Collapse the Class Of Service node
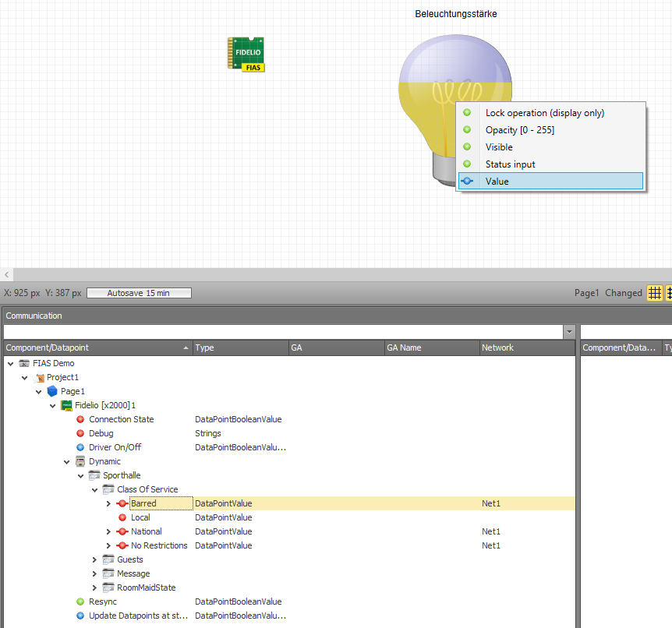 [x=94, y=489]
